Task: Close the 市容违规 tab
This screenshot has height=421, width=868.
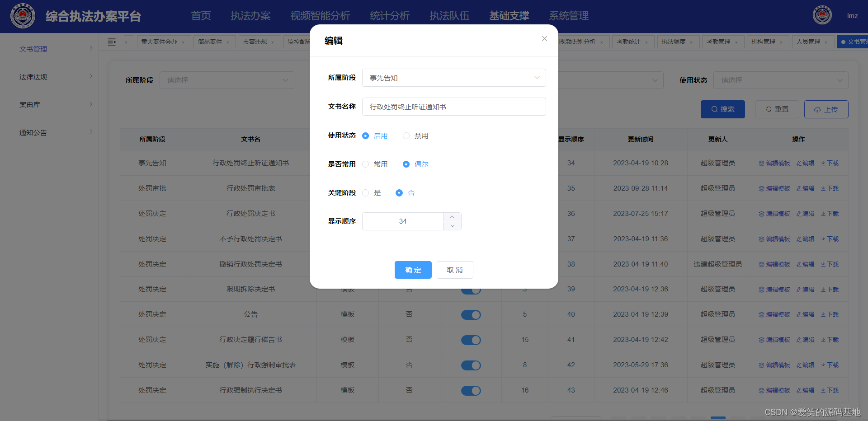Action: point(273,42)
